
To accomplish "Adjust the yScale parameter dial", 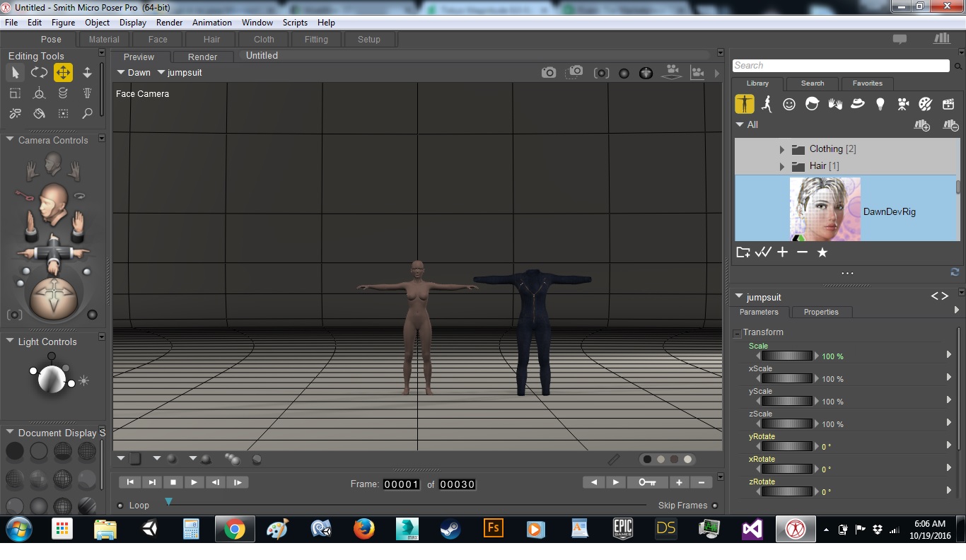I will tap(786, 402).
